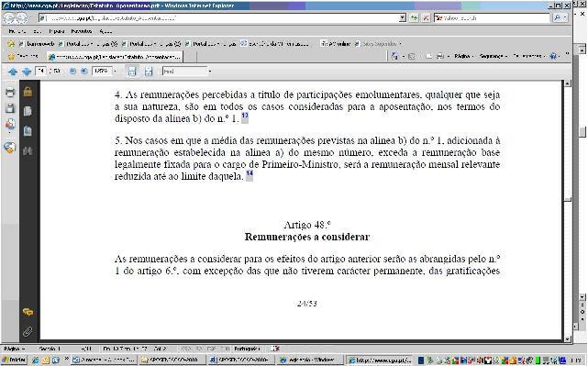Open the Favoritos star button
Image resolution: width=588 pixels, height=366 pixels.
pyautogui.click(x=24, y=56)
